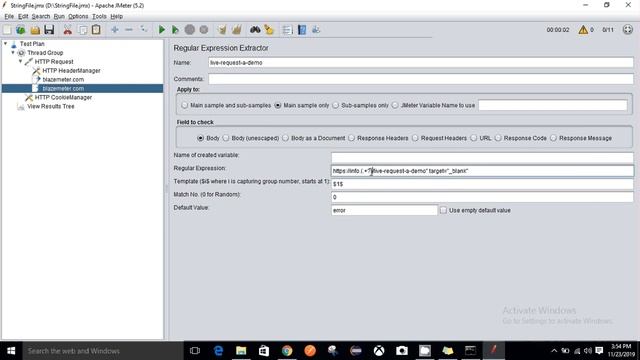Open a test plan file via folder icon

(35, 30)
